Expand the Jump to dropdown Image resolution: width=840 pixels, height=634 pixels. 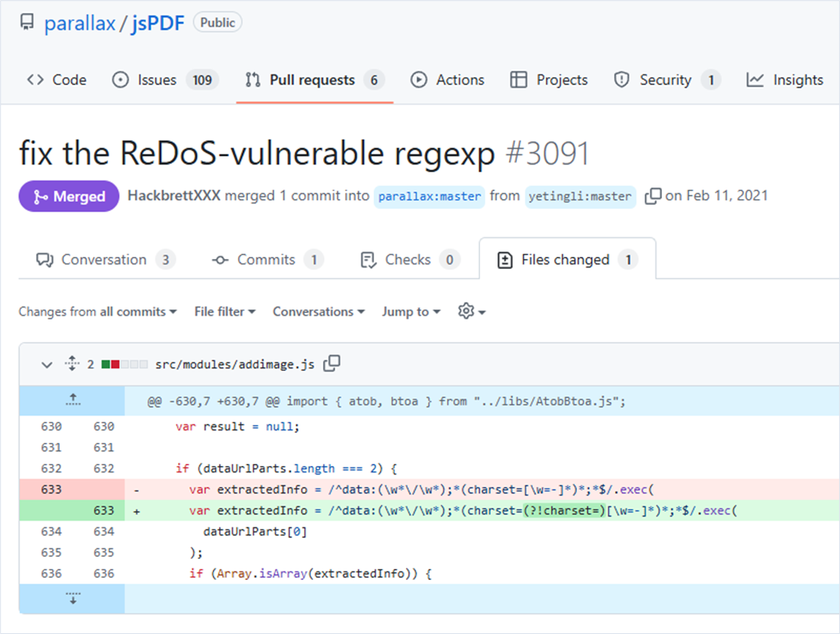pos(411,312)
